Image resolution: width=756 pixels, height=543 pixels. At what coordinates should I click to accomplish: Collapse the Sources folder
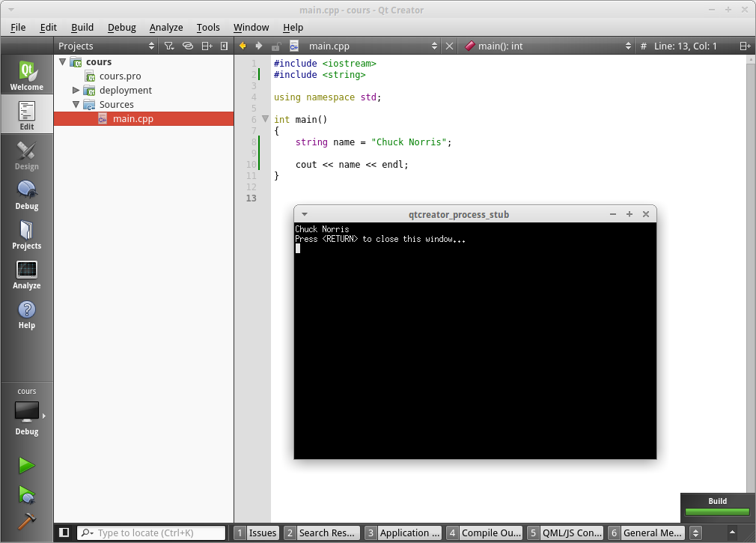coord(76,104)
